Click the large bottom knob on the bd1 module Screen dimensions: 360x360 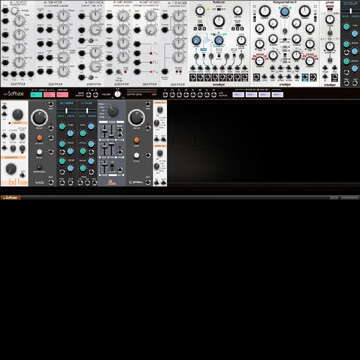11,169
